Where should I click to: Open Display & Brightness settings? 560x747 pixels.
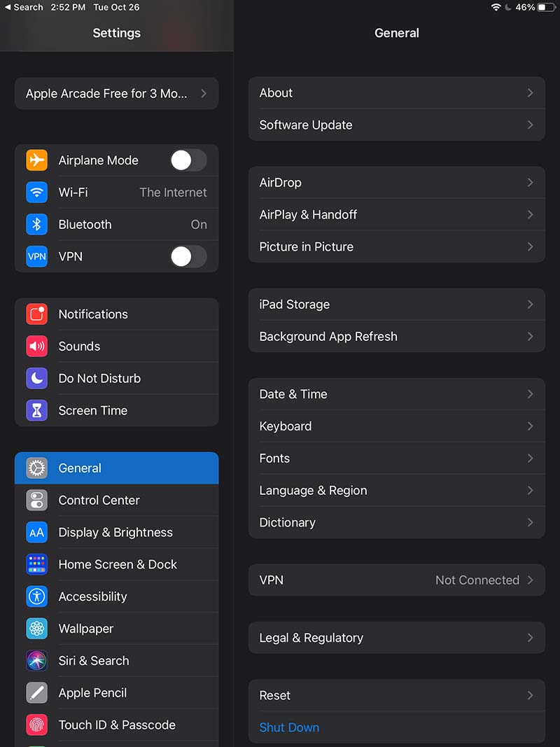click(x=115, y=533)
